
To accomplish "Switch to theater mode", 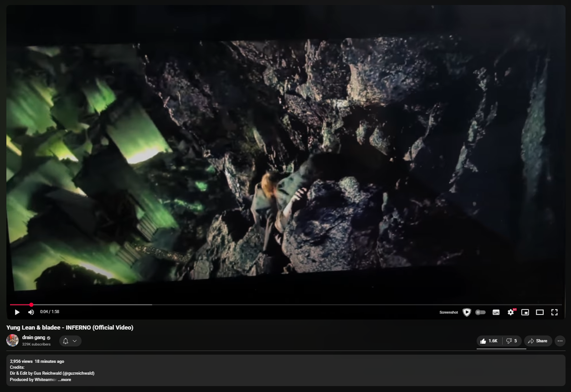I will click(540, 312).
